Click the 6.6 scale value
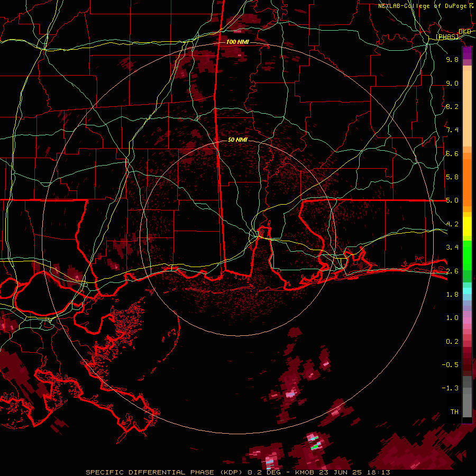 452,153
